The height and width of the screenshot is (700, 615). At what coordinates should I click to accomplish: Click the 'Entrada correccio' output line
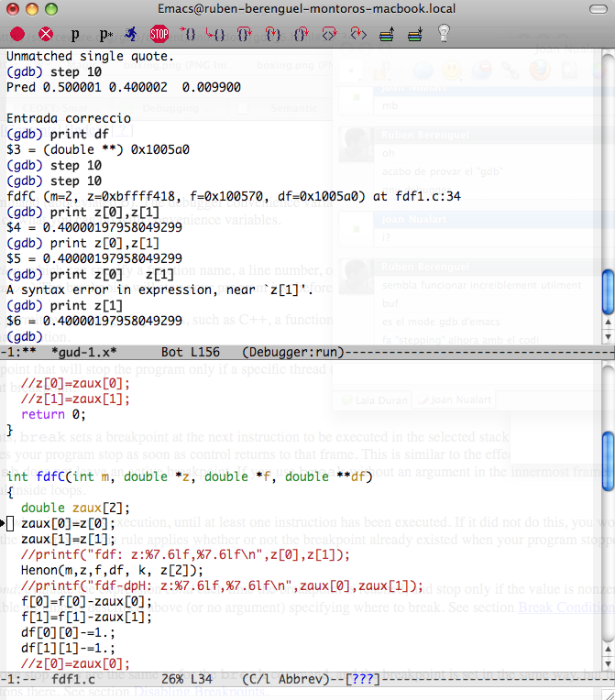tap(69, 118)
